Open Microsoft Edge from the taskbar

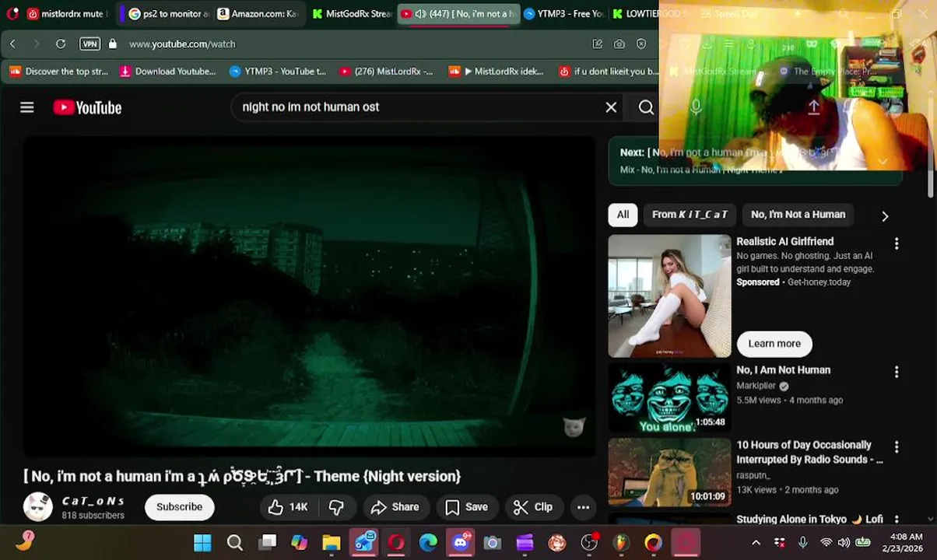[428, 543]
